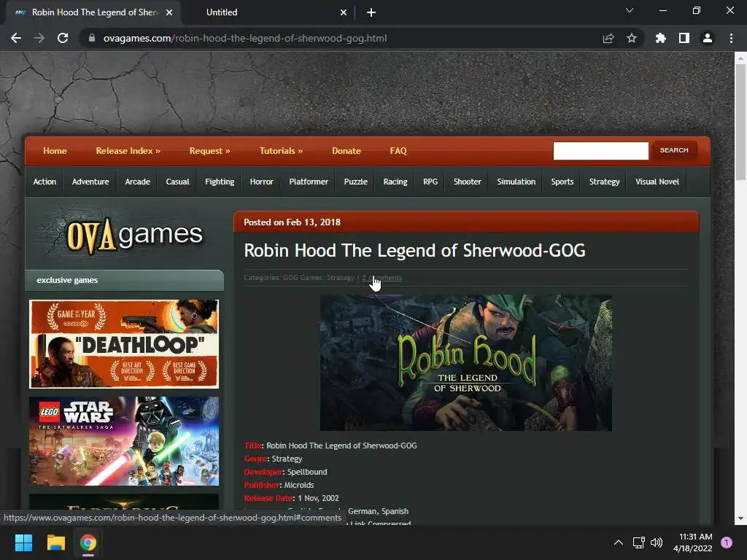This screenshot has height=560, width=747.
Task: Switch to the Untitled tab
Action: (267, 12)
